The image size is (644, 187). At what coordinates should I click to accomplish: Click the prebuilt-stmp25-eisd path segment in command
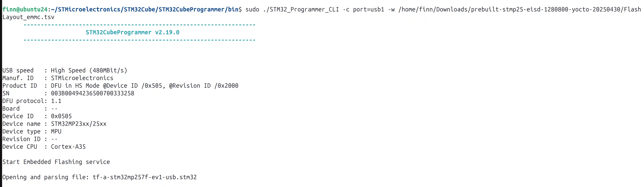[x=506, y=10]
